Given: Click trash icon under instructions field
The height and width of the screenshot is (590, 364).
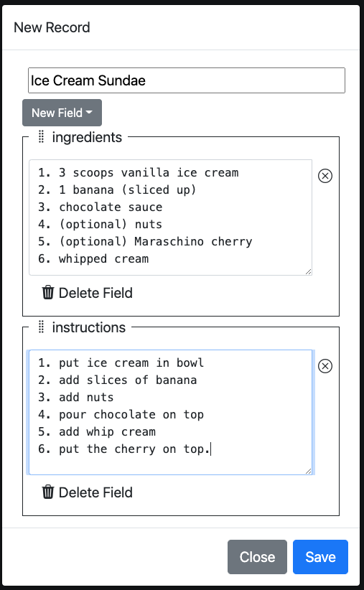Looking at the screenshot, I should pyautogui.click(x=48, y=492).
